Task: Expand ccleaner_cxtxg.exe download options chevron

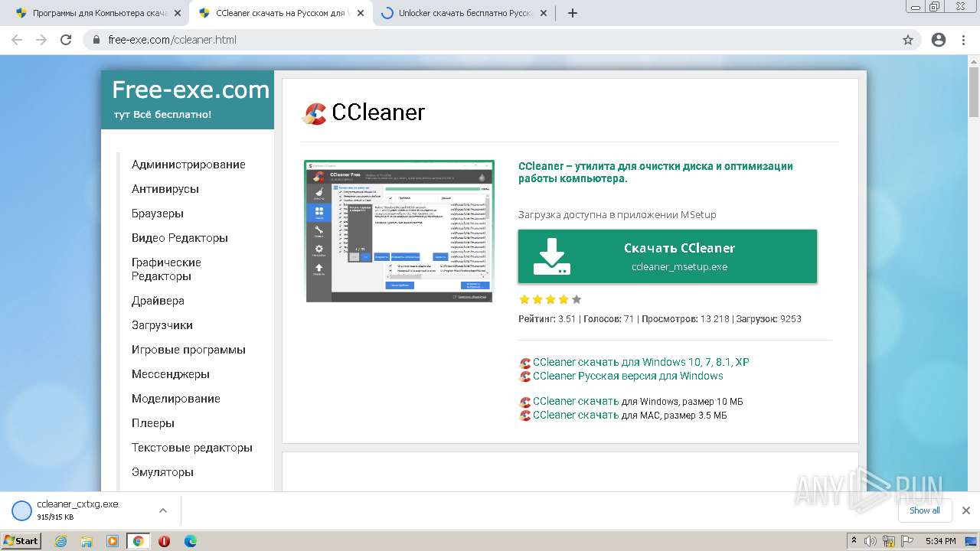Action: pyautogui.click(x=162, y=510)
